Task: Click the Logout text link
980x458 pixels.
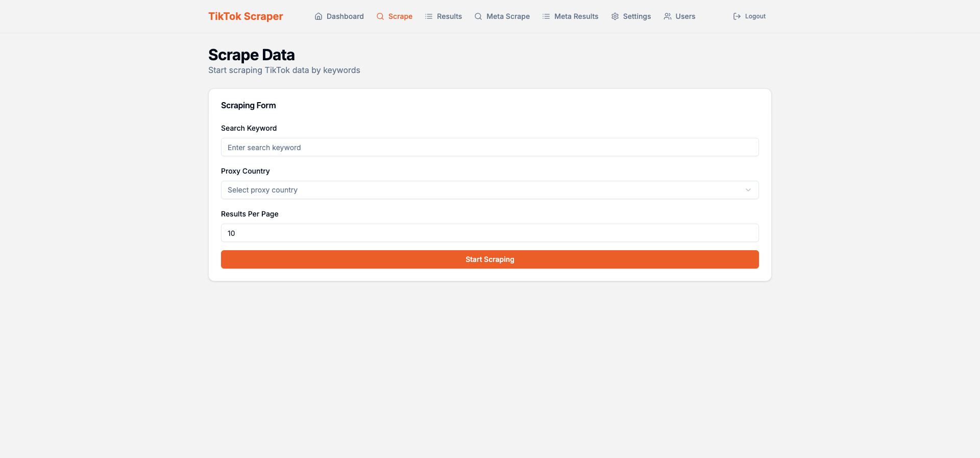Action: (x=755, y=16)
